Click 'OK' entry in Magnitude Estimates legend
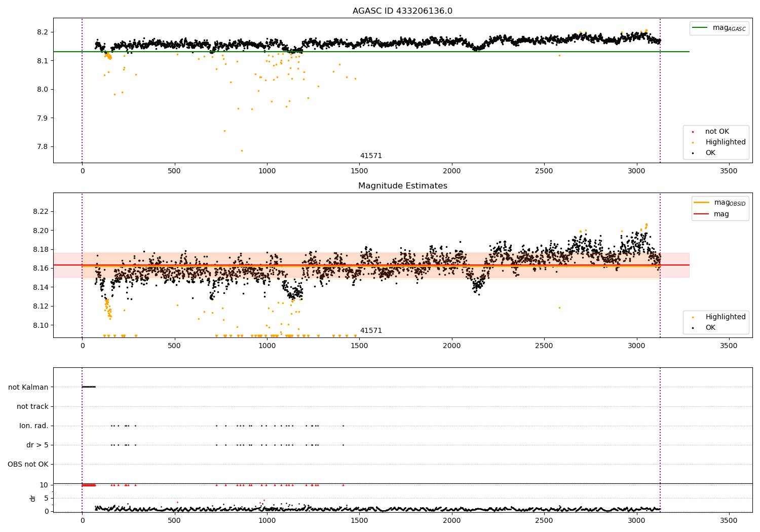This screenshot has width=760, height=532. pyautogui.click(x=710, y=328)
